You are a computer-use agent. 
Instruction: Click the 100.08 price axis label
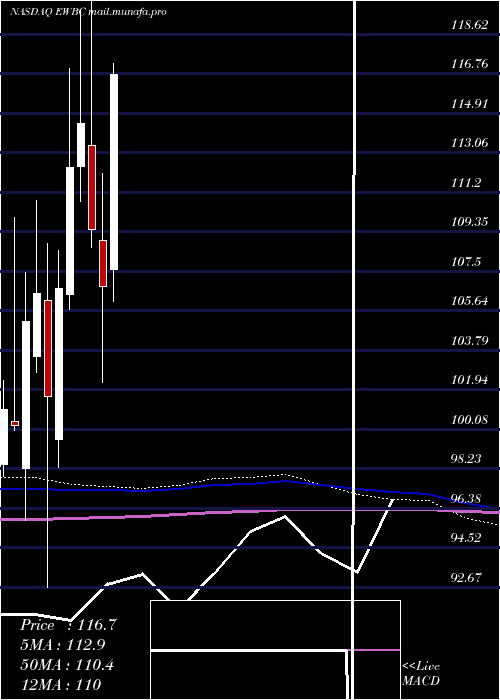point(470,420)
